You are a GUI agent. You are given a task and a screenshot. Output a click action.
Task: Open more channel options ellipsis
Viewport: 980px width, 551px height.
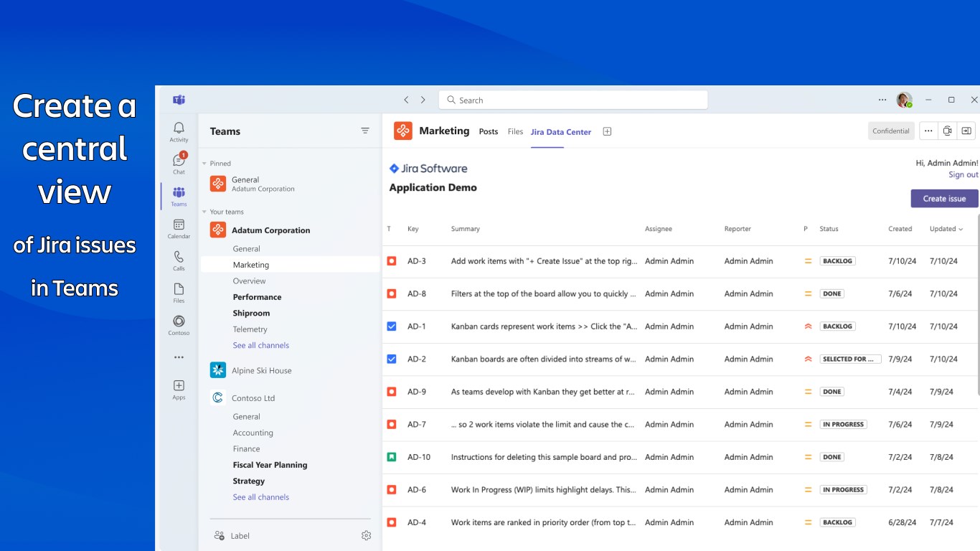(928, 131)
